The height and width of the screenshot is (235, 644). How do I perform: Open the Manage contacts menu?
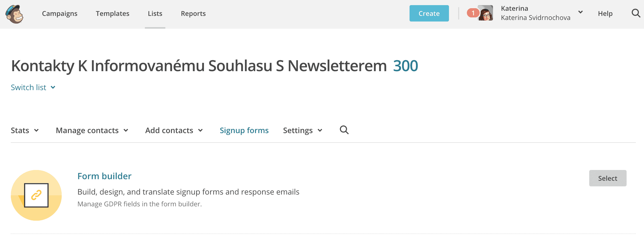pyautogui.click(x=92, y=131)
